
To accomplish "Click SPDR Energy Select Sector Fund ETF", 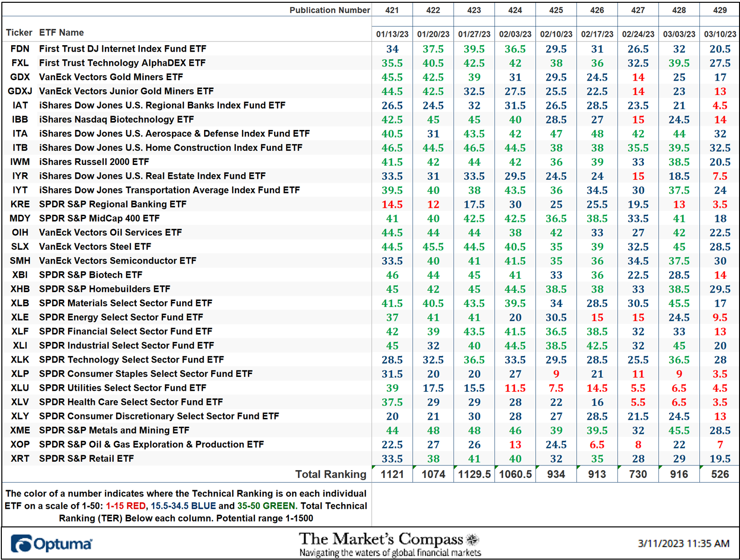I will click(x=121, y=317).
